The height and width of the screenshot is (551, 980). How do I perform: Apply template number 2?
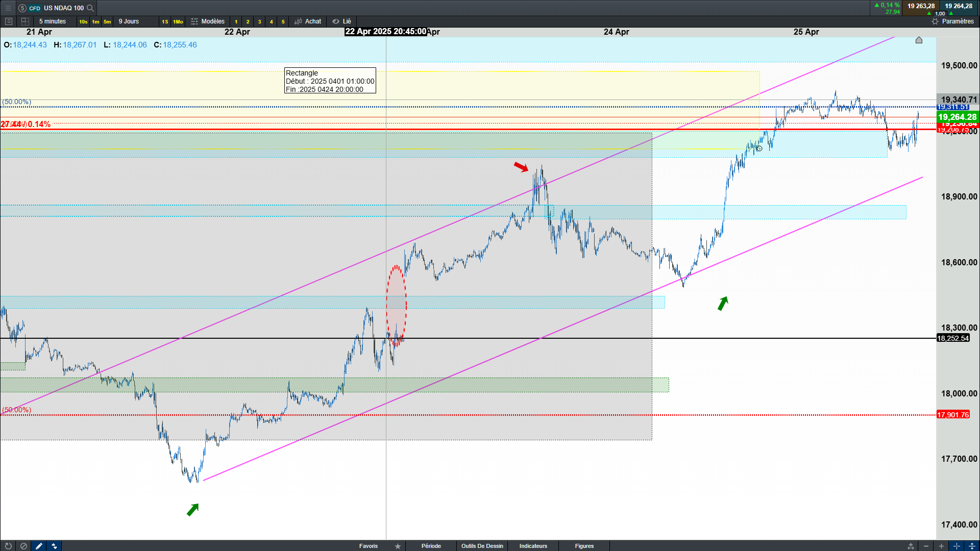click(248, 21)
